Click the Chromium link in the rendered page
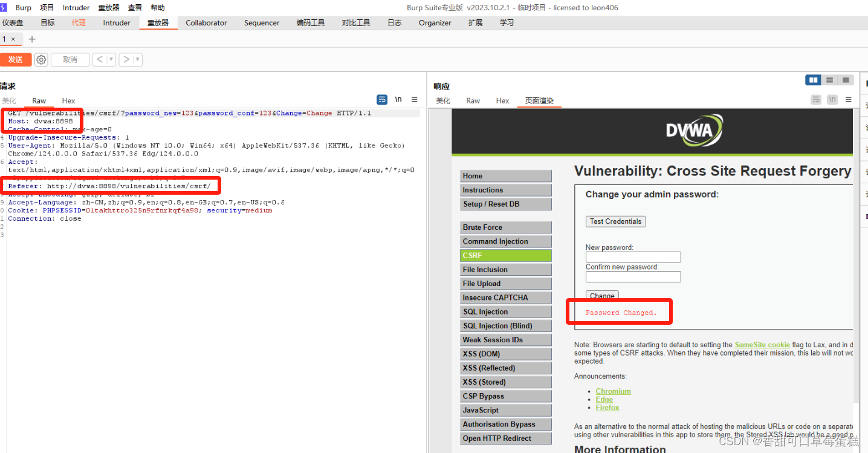The image size is (868, 453). coord(613,391)
